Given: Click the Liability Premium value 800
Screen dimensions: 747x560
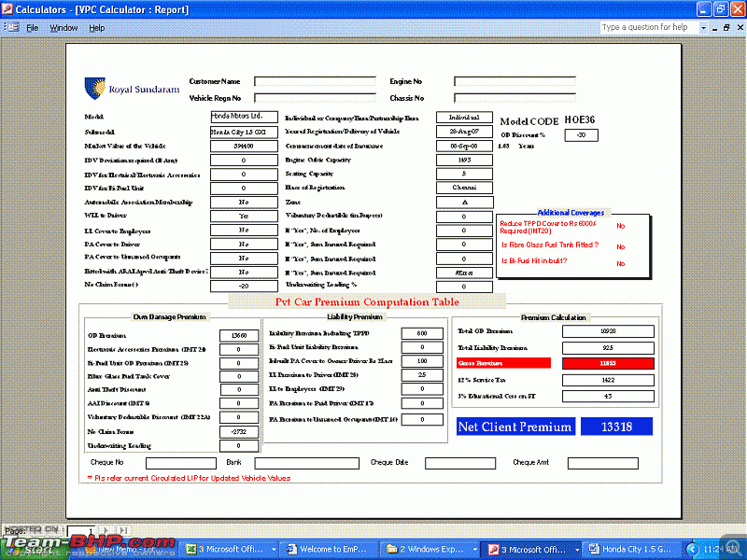Looking at the screenshot, I should [422, 333].
